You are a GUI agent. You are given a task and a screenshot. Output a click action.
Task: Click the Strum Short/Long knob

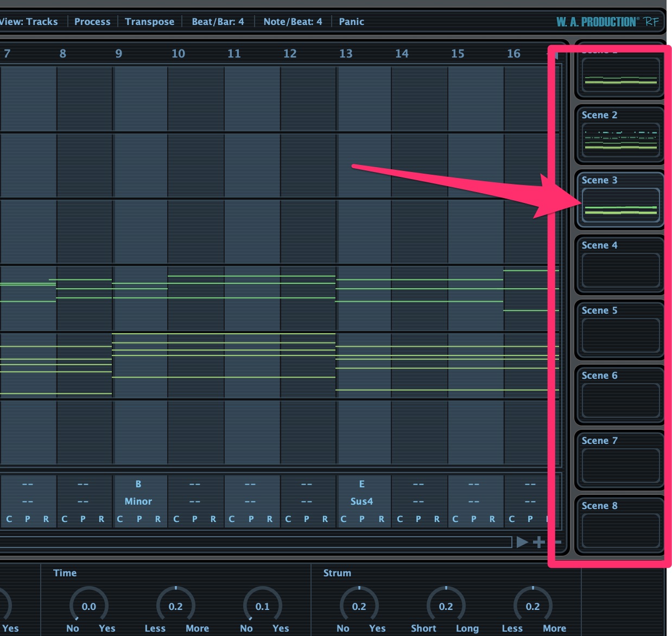click(x=446, y=606)
